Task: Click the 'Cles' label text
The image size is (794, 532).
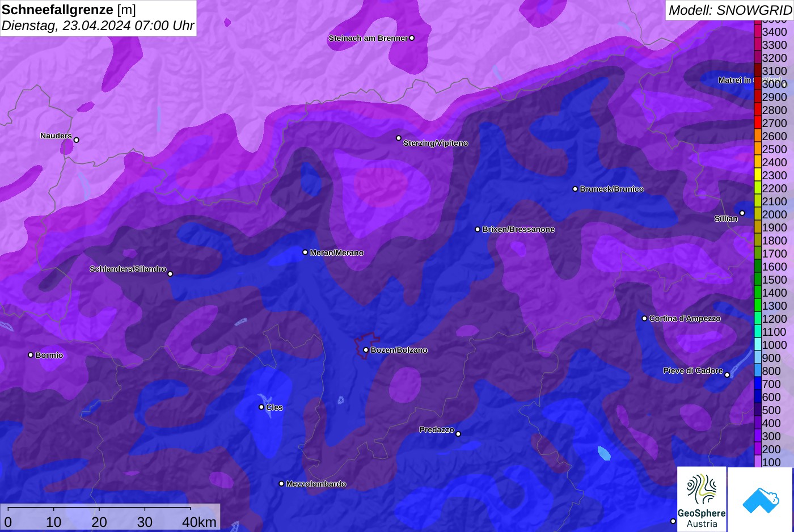Action: (x=274, y=407)
